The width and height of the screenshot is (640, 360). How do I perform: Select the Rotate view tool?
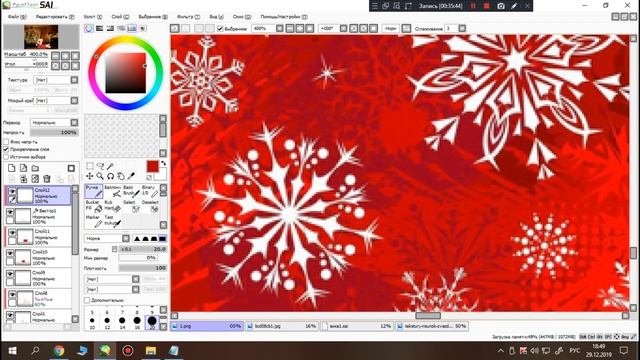[110, 176]
